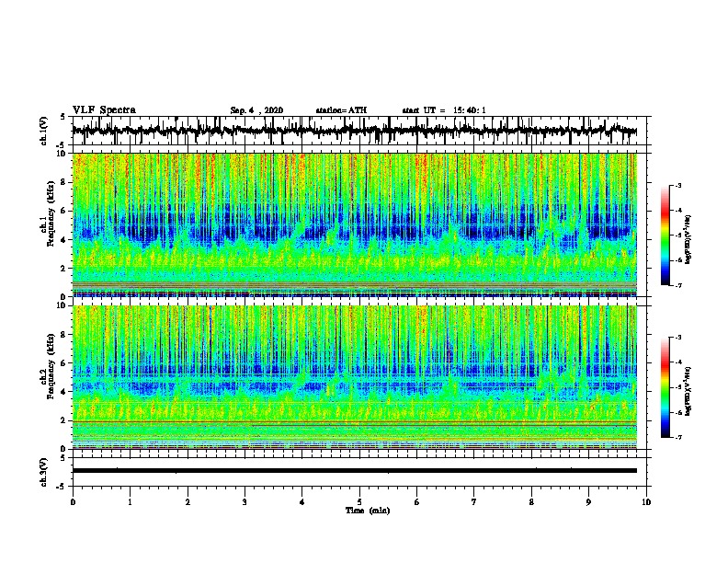Click time axis tick label '0'
The width and height of the screenshot is (728, 563).
coord(73,502)
